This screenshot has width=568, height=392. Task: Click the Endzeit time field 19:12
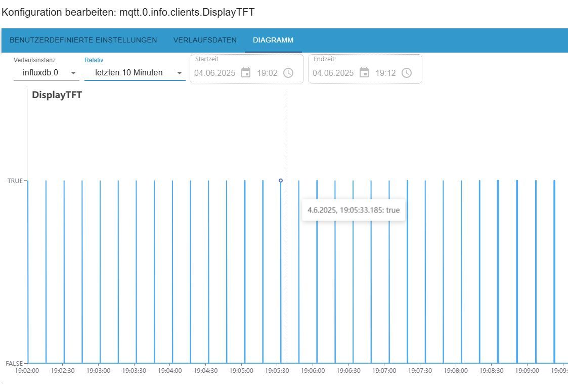click(x=386, y=73)
